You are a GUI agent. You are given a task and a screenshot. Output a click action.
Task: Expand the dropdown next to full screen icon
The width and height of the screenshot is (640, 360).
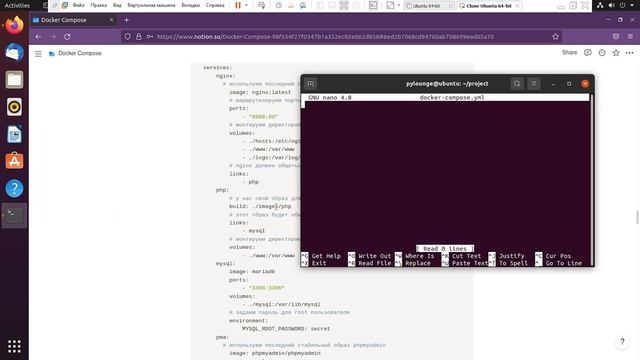coord(398,5)
